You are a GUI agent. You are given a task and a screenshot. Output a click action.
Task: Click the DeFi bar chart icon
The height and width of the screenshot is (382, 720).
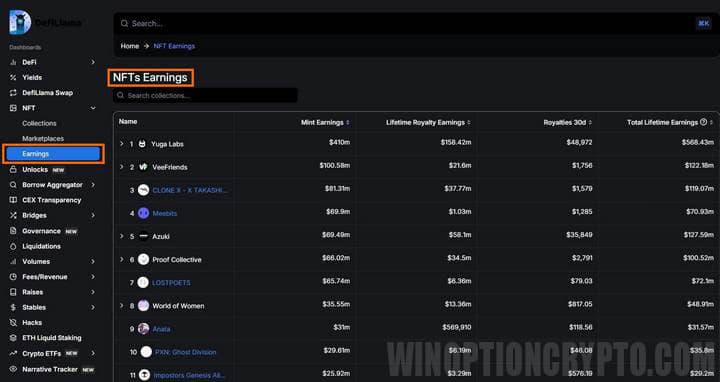[13, 62]
